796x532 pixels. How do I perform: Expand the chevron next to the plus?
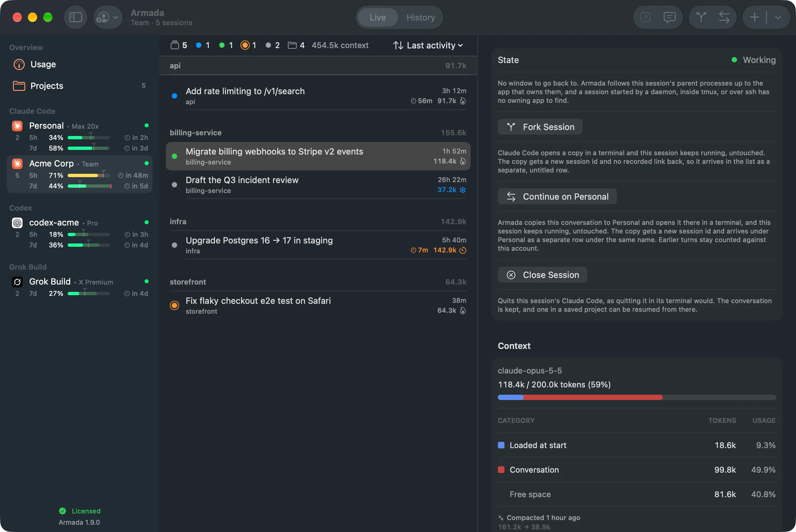coord(778,17)
